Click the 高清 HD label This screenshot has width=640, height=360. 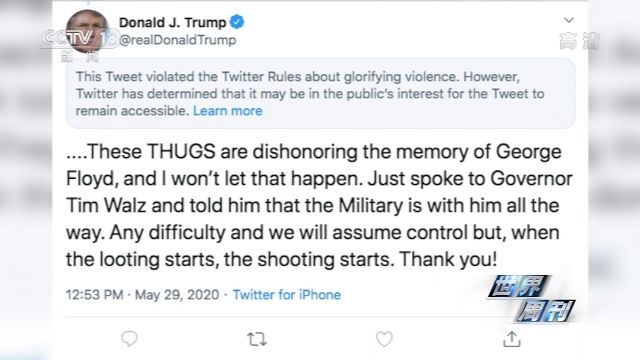pos(579,41)
